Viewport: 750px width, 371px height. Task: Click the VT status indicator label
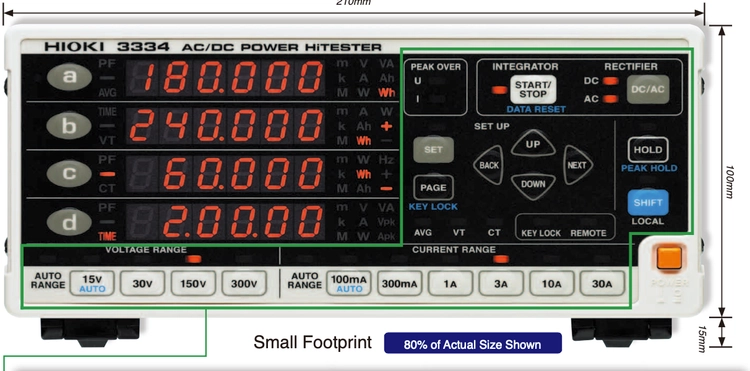[x=459, y=233]
